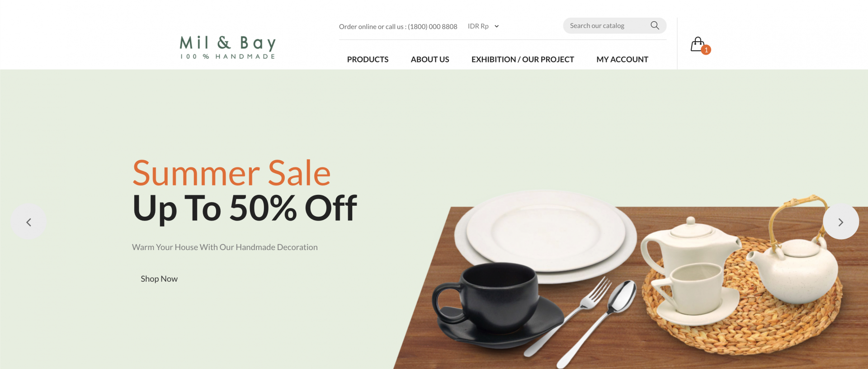Image resolution: width=868 pixels, height=369 pixels.
Task: Open the PRODUCTS menu
Action: (368, 59)
